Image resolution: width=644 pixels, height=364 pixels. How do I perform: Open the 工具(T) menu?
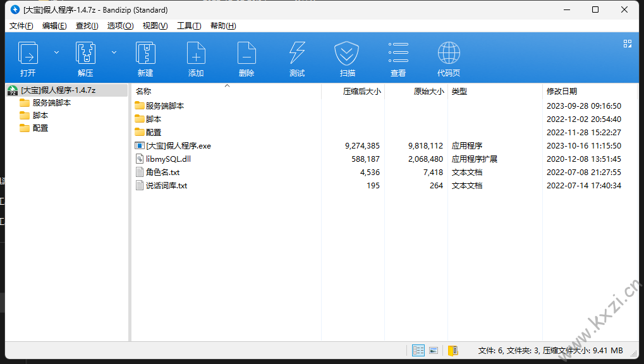click(x=189, y=26)
